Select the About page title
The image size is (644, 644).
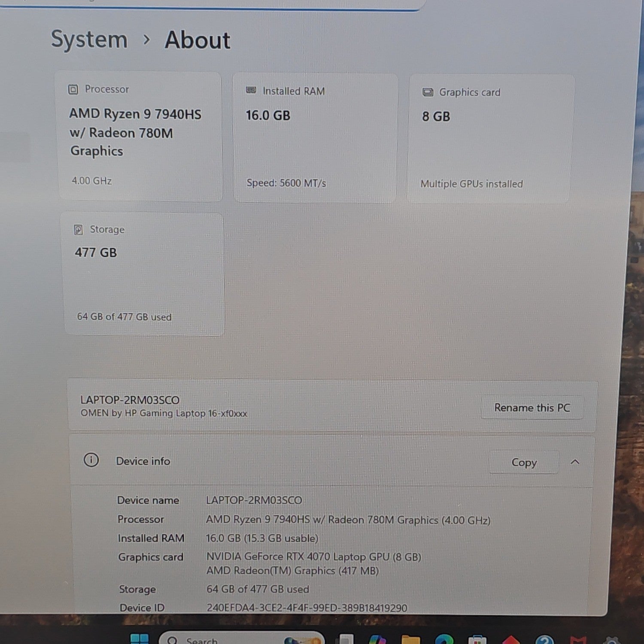[x=197, y=40]
